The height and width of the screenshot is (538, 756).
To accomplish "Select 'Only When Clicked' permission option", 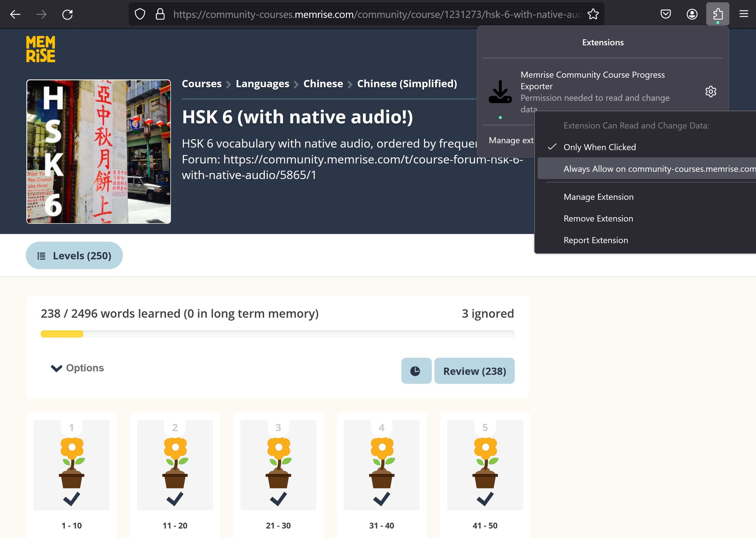I will click(x=599, y=146).
